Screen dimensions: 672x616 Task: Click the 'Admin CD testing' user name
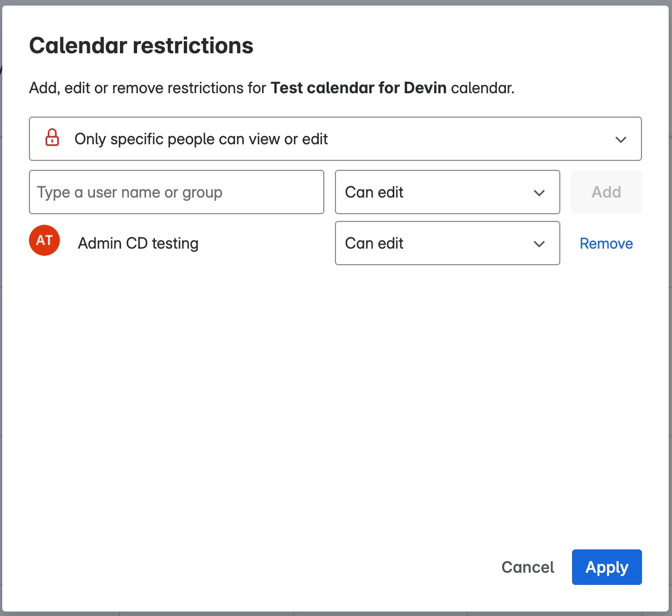(x=138, y=244)
